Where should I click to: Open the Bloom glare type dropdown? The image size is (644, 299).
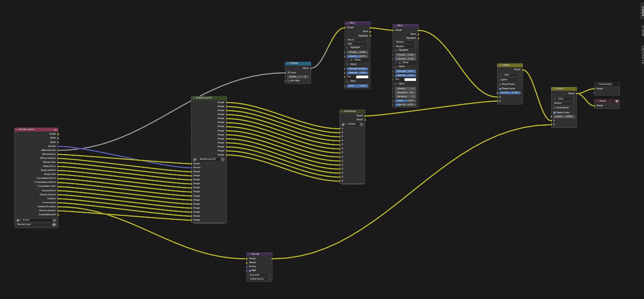[358, 40]
